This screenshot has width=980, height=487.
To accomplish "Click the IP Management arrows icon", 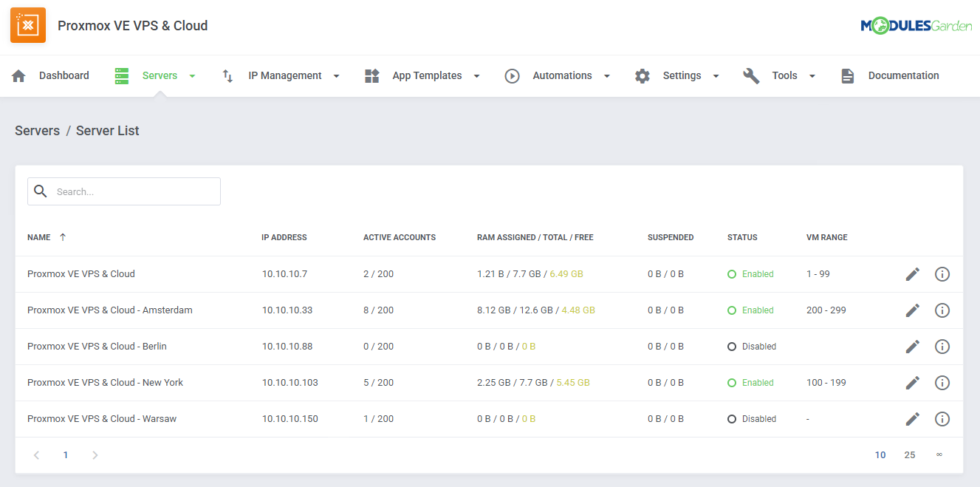I will [227, 75].
